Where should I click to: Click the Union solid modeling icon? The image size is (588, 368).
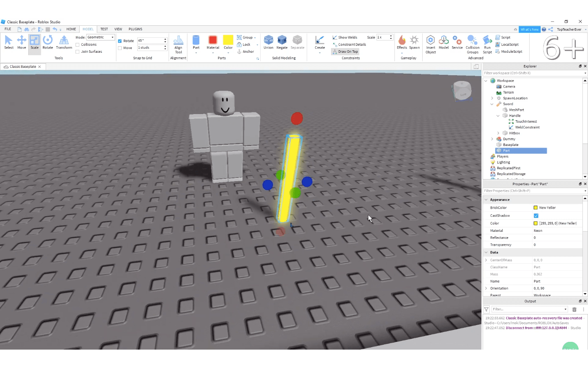tap(268, 42)
